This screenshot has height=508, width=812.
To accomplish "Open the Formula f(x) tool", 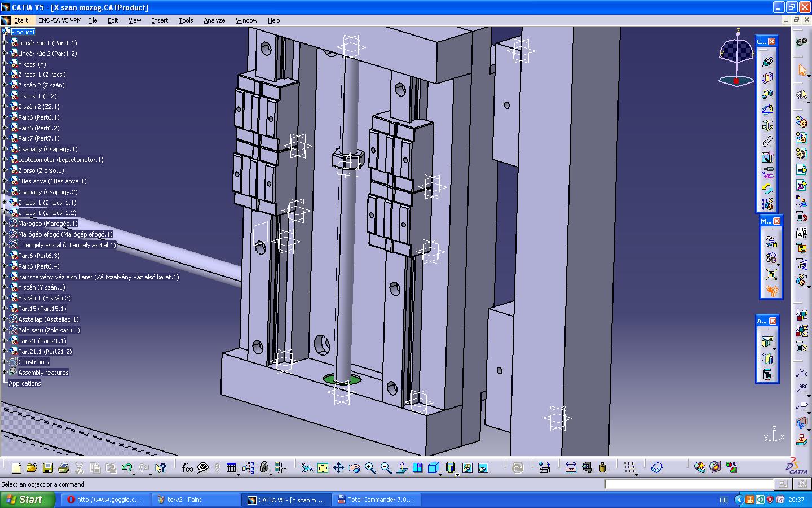I will pos(187,468).
